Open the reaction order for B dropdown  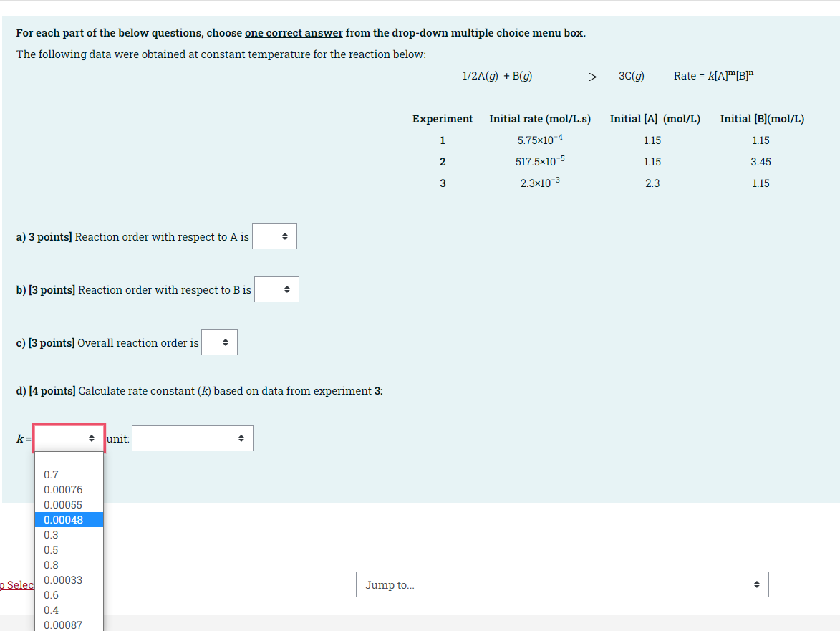[x=276, y=289]
